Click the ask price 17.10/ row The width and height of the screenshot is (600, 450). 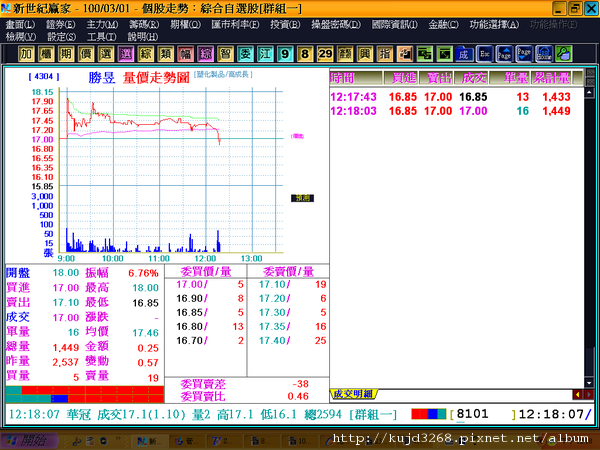pyautogui.click(x=289, y=284)
